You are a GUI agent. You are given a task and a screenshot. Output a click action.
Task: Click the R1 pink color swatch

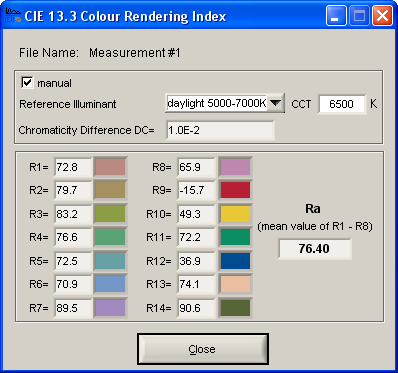tap(110, 167)
